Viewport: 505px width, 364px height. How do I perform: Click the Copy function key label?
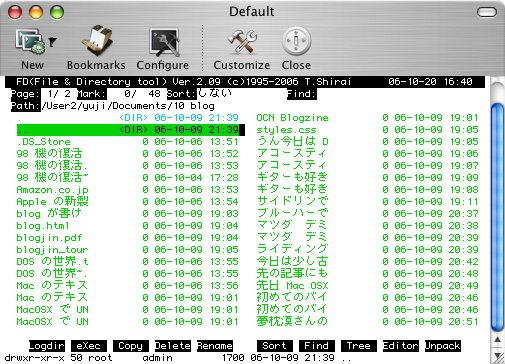click(131, 346)
